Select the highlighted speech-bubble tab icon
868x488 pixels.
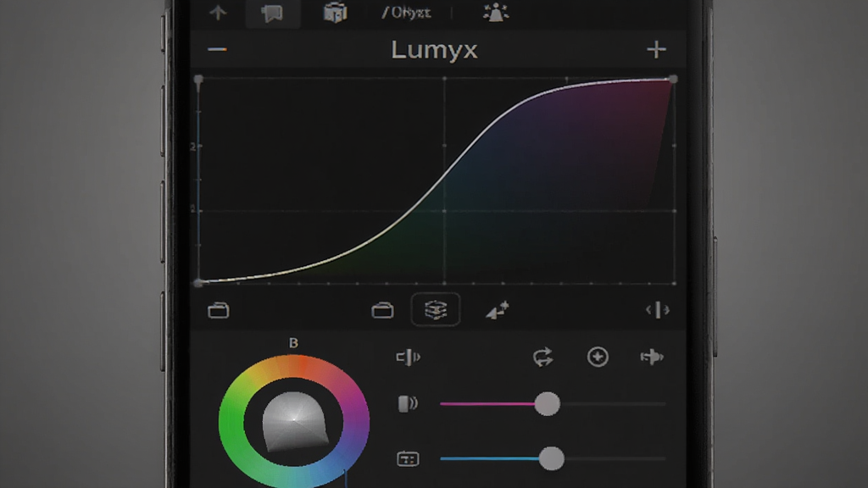(272, 14)
